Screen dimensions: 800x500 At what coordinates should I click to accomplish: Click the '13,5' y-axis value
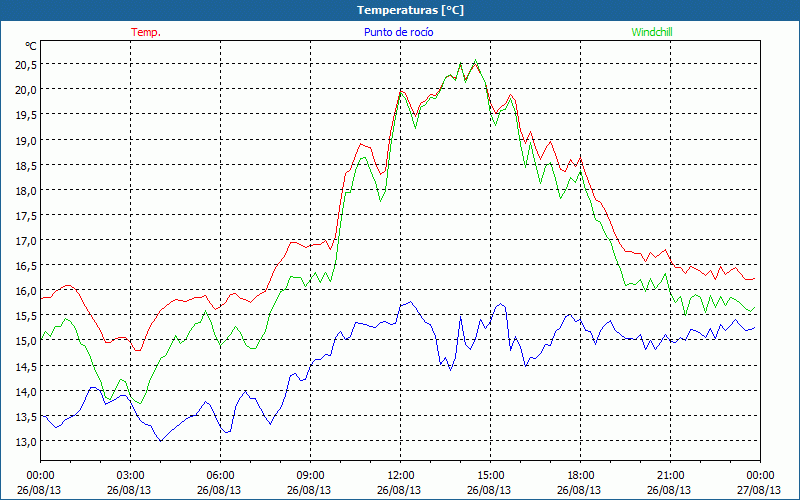coord(27,416)
